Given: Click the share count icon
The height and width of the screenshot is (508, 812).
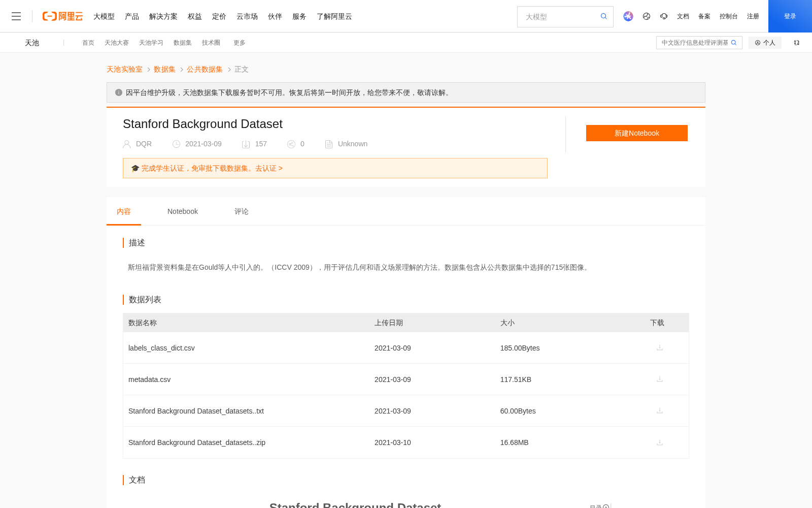Looking at the screenshot, I should pyautogui.click(x=291, y=144).
